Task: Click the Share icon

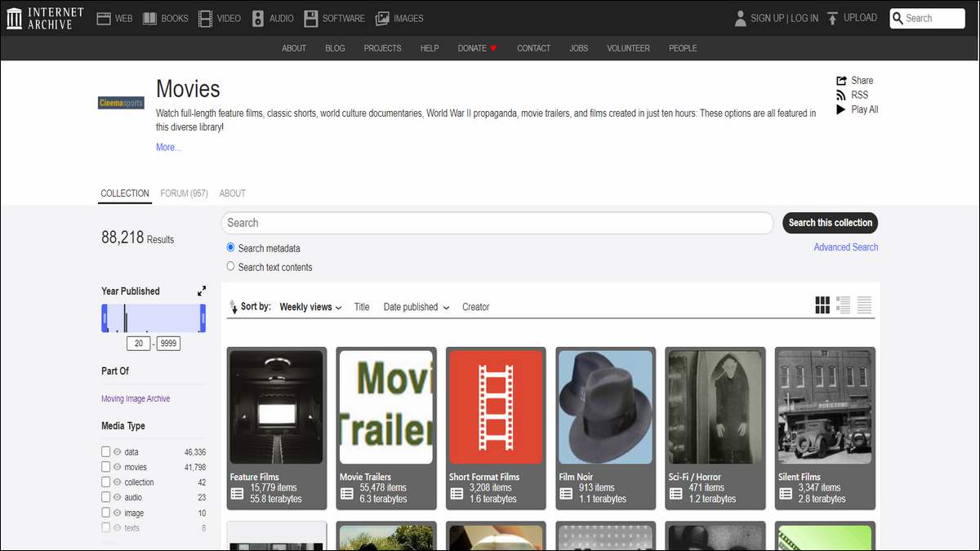Action: (841, 80)
